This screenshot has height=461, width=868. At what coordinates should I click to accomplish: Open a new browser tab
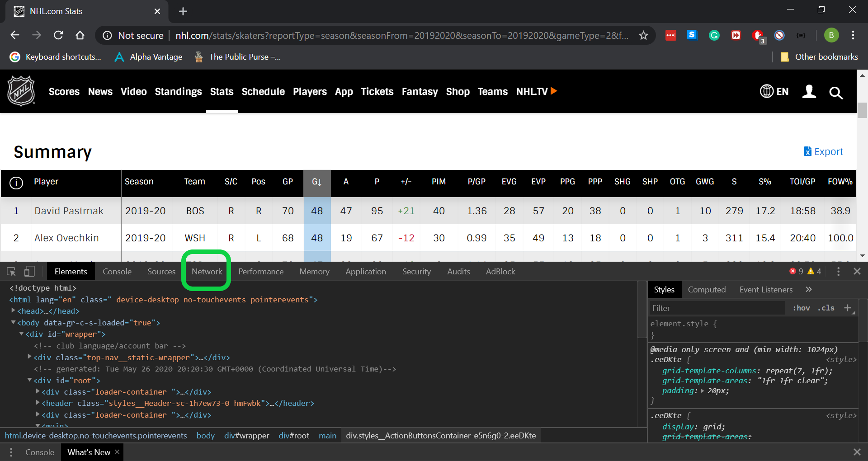click(183, 11)
